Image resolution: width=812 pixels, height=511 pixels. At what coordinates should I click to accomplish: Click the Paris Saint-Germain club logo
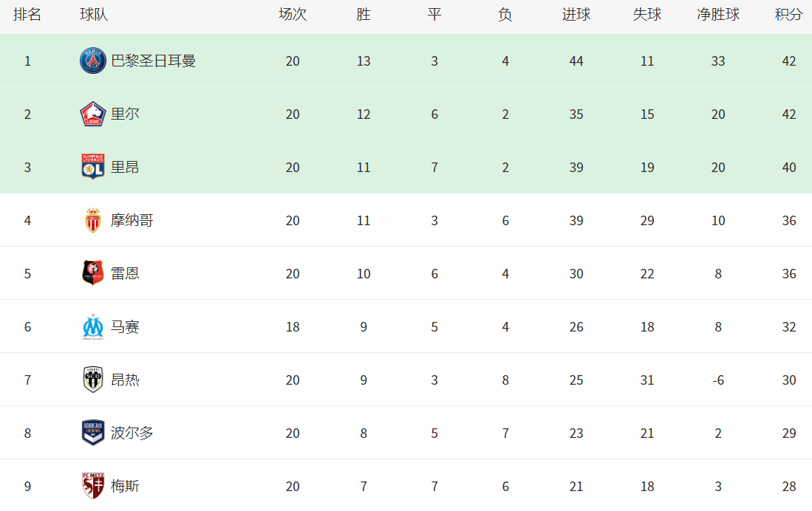point(93,61)
